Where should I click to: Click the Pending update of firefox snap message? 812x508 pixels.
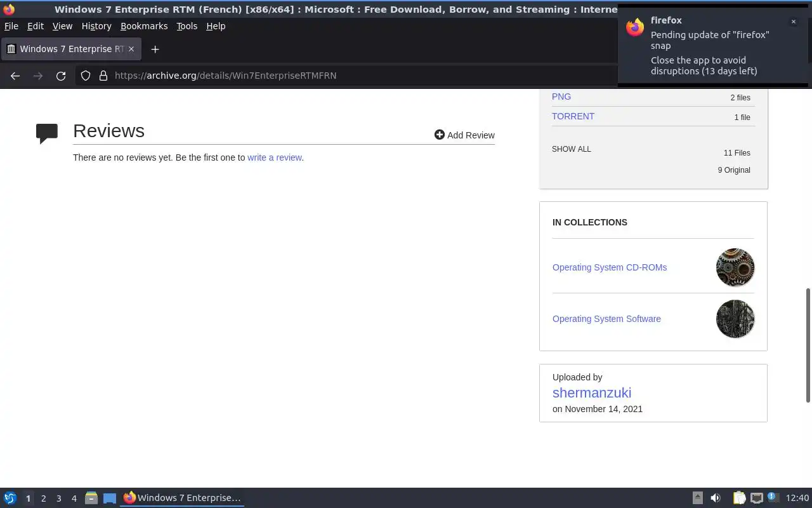710,40
